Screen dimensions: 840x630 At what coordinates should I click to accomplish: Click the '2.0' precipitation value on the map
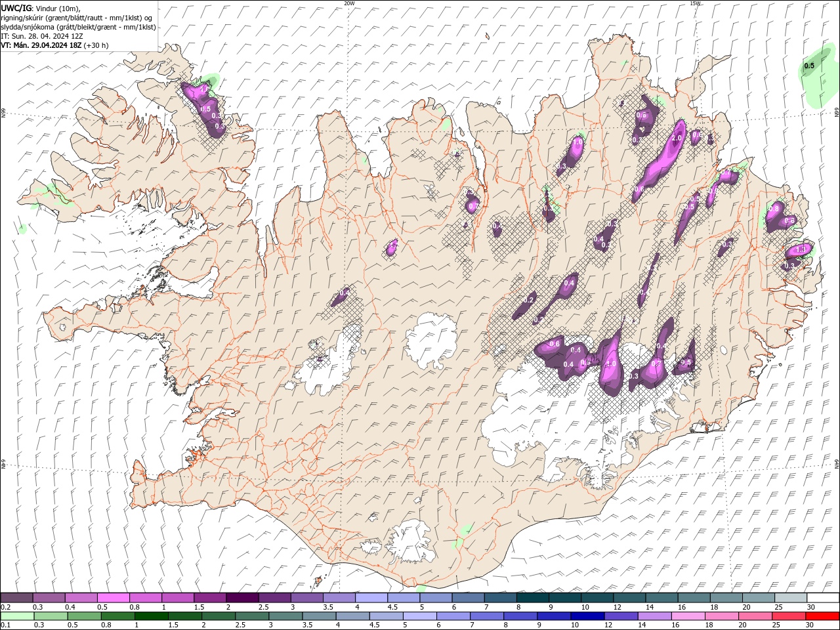pyautogui.click(x=677, y=139)
